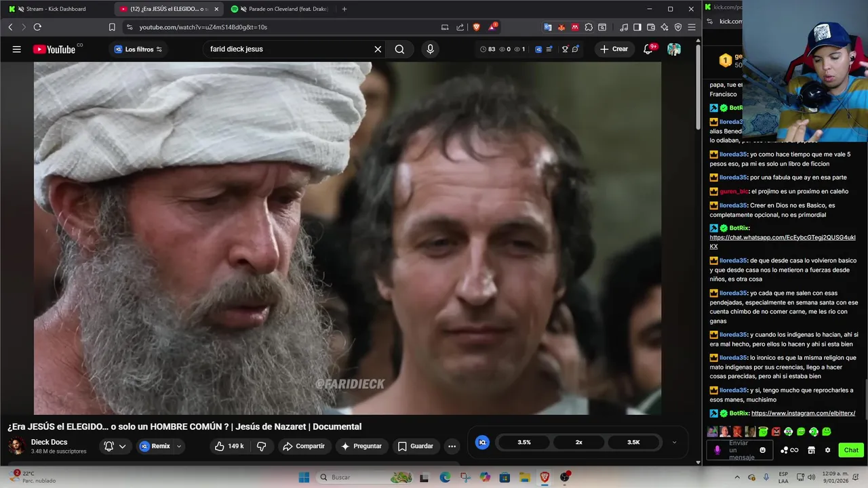Open the account avatar menu
The height and width of the screenshot is (488, 868).
tap(674, 49)
